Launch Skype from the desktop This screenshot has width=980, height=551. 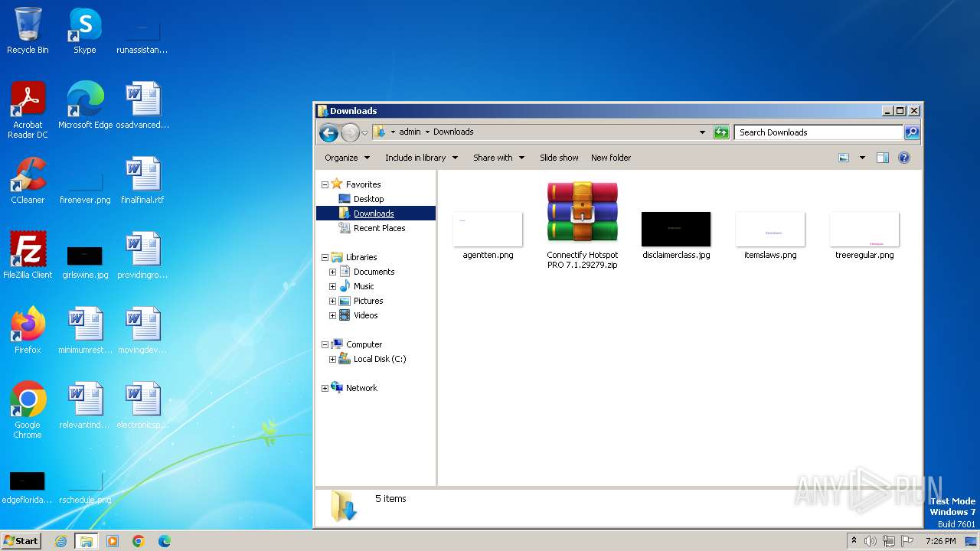84,31
